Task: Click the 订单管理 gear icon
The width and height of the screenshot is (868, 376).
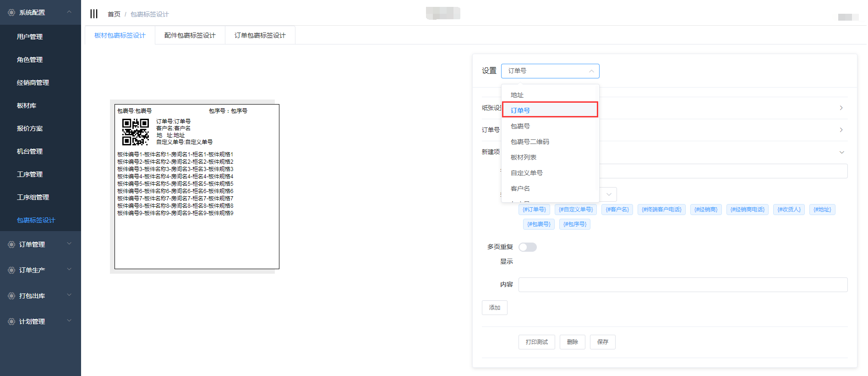Action: pyautogui.click(x=11, y=244)
